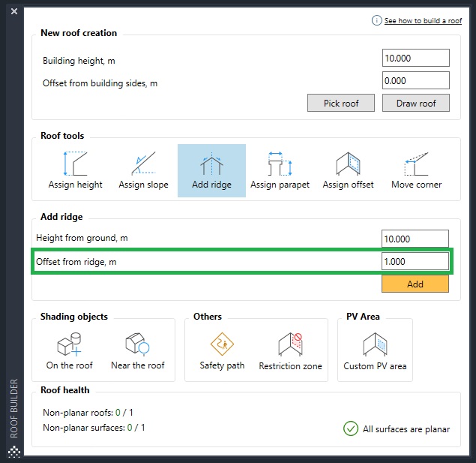Activate the Add ridge tool
This screenshot has width=476, height=463.
tap(211, 170)
